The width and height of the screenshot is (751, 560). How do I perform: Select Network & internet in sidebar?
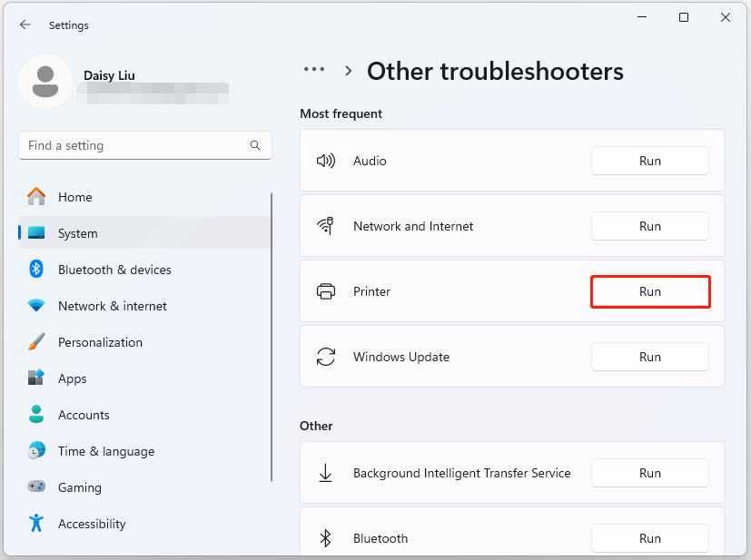(112, 306)
